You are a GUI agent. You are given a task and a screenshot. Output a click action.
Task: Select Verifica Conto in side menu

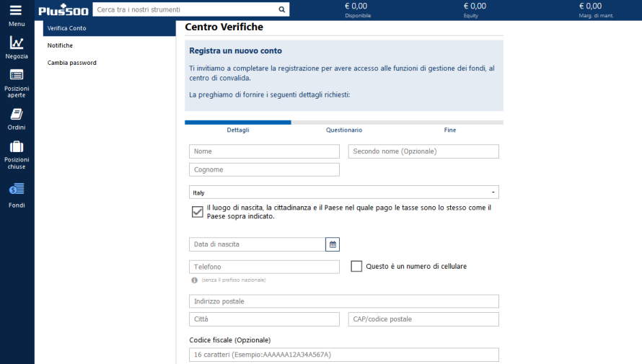[x=67, y=28]
